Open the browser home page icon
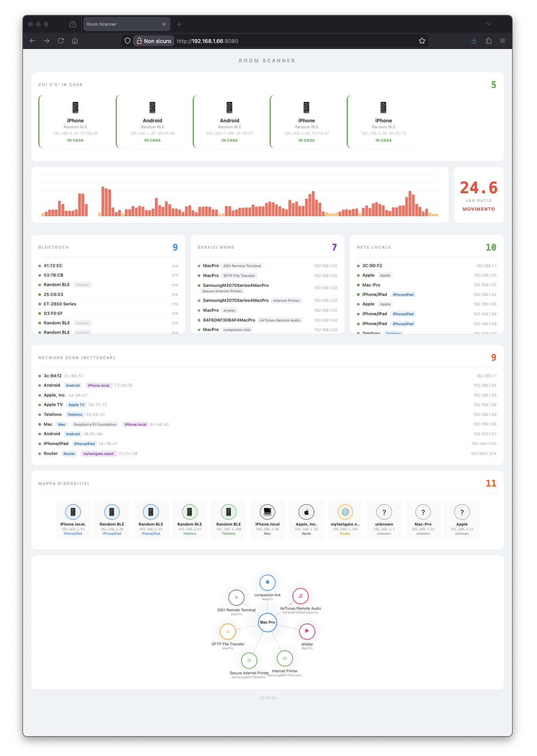The height and width of the screenshot is (756, 537). pos(75,41)
